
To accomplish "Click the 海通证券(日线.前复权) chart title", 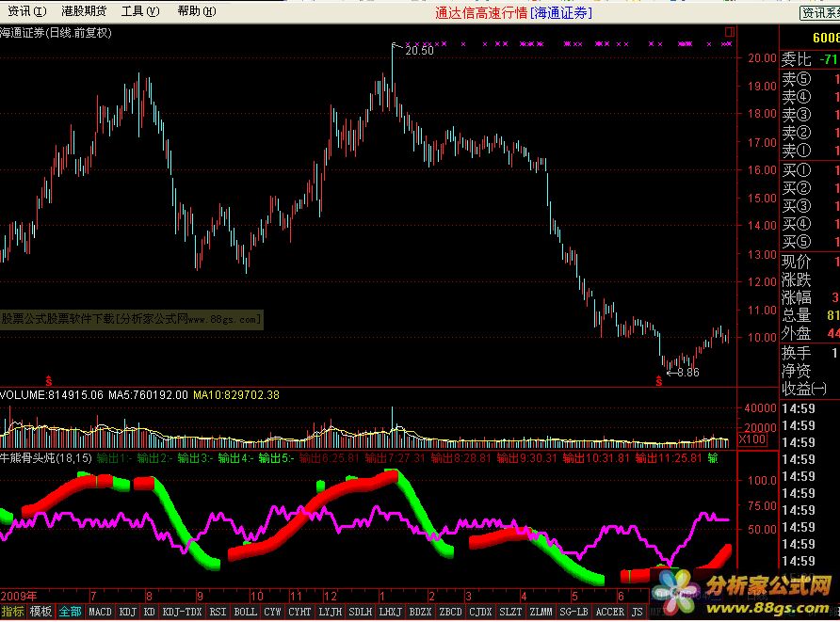I will click(x=56, y=33).
